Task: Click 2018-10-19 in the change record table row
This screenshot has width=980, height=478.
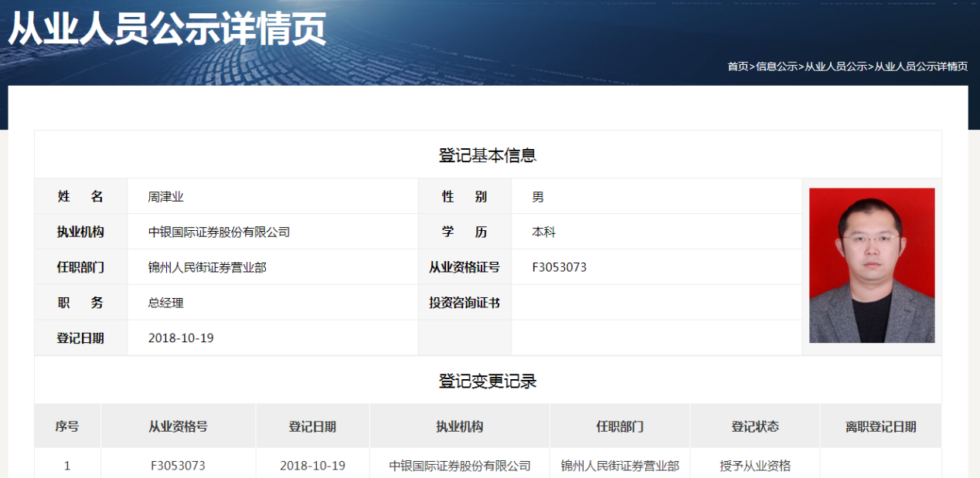Action: pos(312,466)
